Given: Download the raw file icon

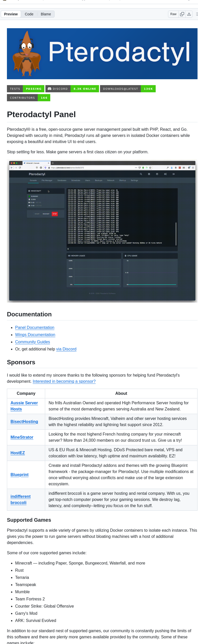Looking at the screenshot, I should (x=189, y=14).
